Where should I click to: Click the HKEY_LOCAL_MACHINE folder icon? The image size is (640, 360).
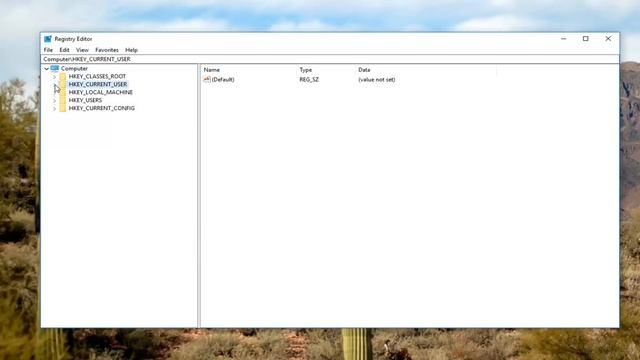[x=62, y=92]
